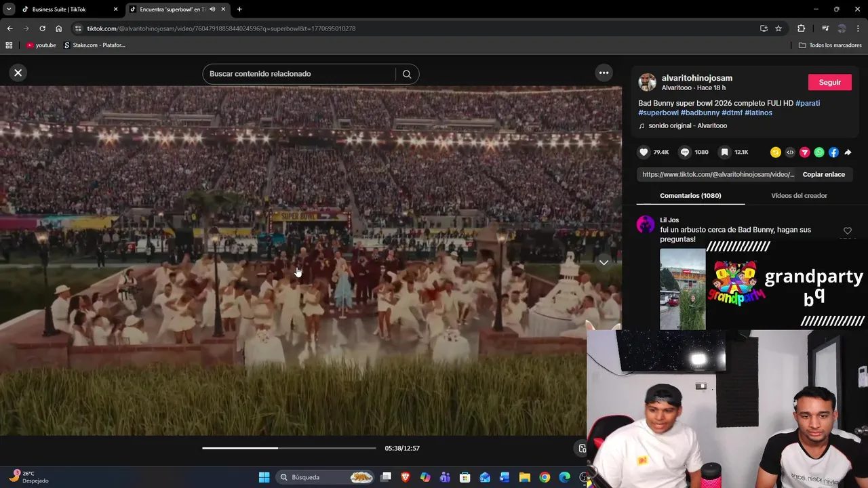The height and width of the screenshot is (488, 868).
Task: Open media control playlist icon
Action: tap(825, 28)
